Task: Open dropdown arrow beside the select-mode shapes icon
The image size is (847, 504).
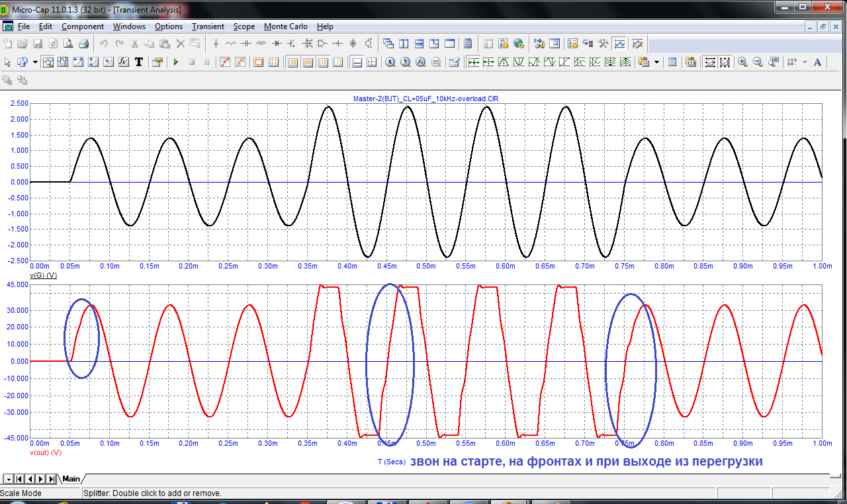Action: (35, 62)
